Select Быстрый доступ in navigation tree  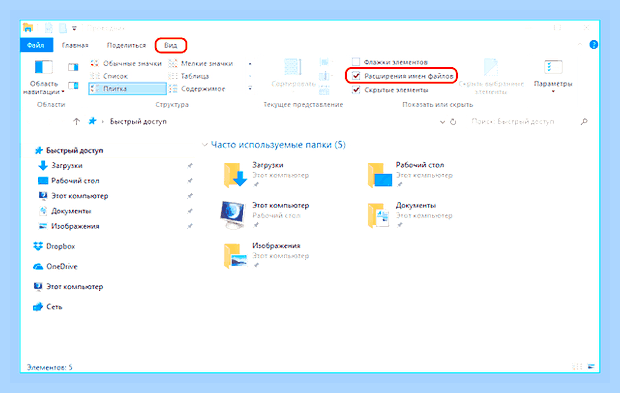click(x=69, y=150)
